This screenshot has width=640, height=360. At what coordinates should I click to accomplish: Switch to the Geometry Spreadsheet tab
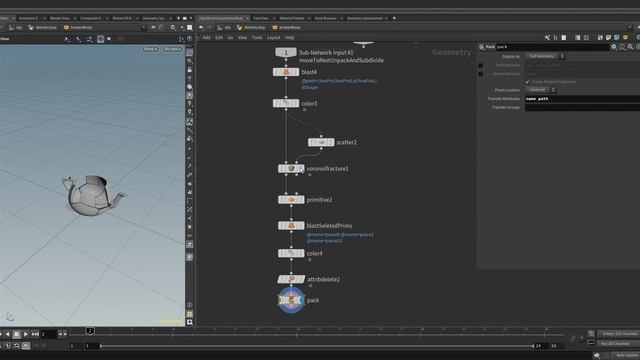(365, 18)
